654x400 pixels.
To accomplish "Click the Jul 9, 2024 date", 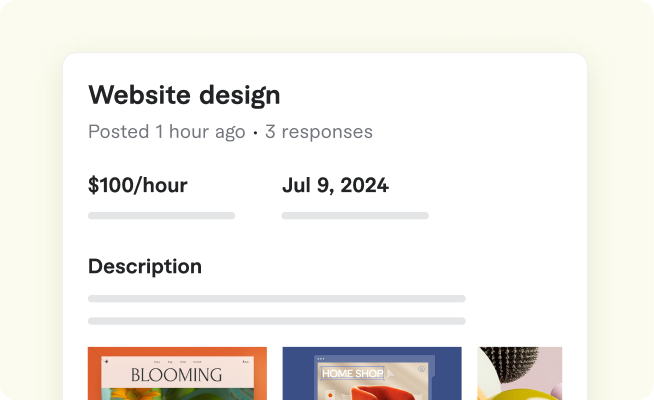I will click(335, 185).
